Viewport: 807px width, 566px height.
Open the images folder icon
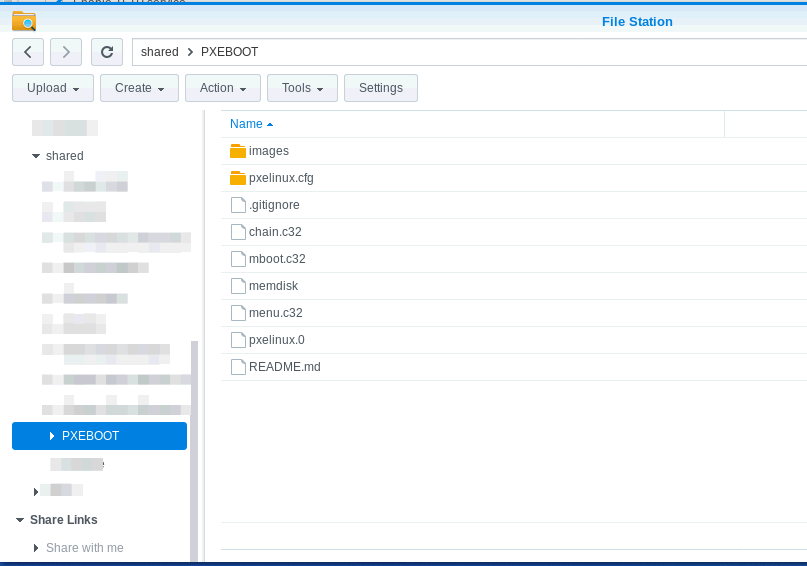coord(238,151)
